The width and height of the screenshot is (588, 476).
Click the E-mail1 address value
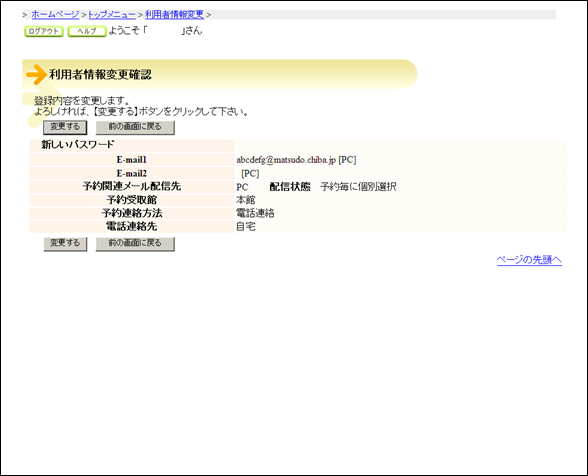286,160
